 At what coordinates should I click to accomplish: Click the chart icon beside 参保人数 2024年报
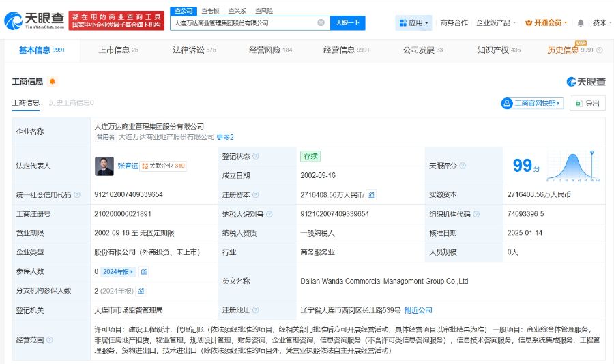pos(144,271)
